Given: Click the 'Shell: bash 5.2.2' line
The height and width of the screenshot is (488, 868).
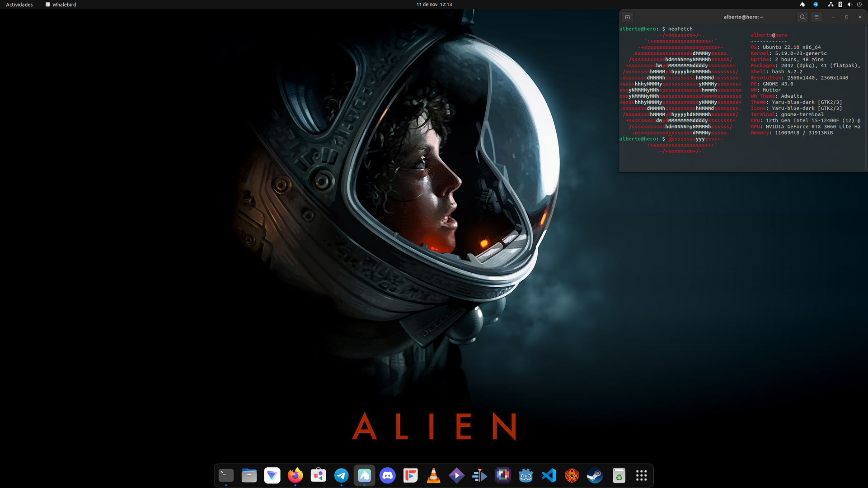Looking at the screenshot, I should [776, 71].
